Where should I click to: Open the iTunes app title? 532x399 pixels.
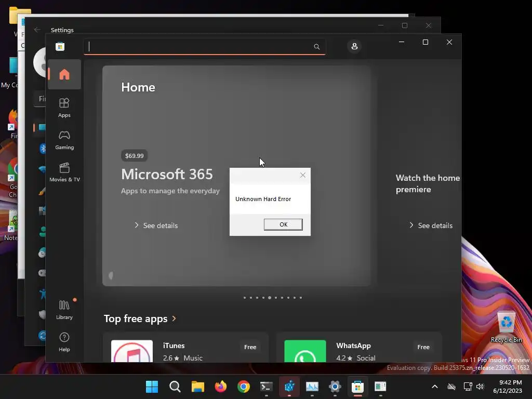[x=174, y=345]
